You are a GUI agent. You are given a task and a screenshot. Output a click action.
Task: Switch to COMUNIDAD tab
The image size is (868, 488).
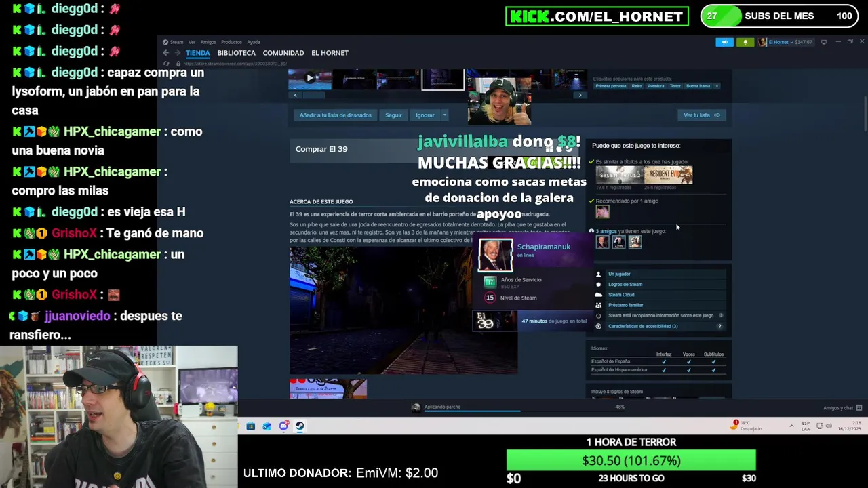coord(283,53)
